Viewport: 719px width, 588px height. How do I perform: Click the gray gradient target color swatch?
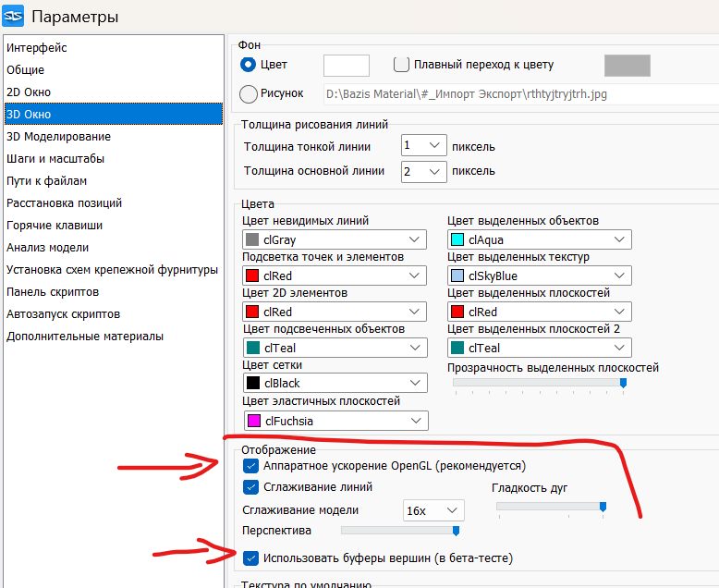(x=628, y=66)
